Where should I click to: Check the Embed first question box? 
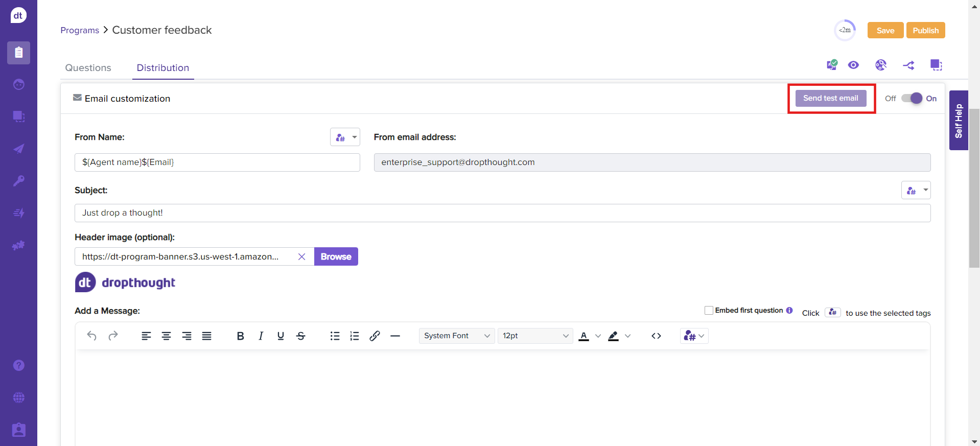(x=709, y=311)
